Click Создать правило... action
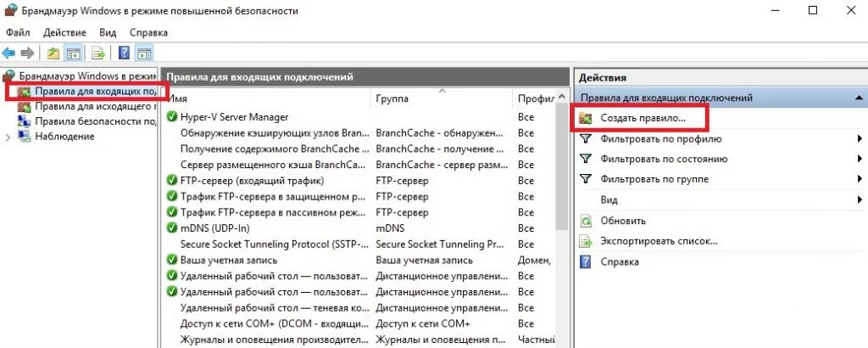Image resolution: width=868 pixels, height=348 pixels. click(x=643, y=118)
